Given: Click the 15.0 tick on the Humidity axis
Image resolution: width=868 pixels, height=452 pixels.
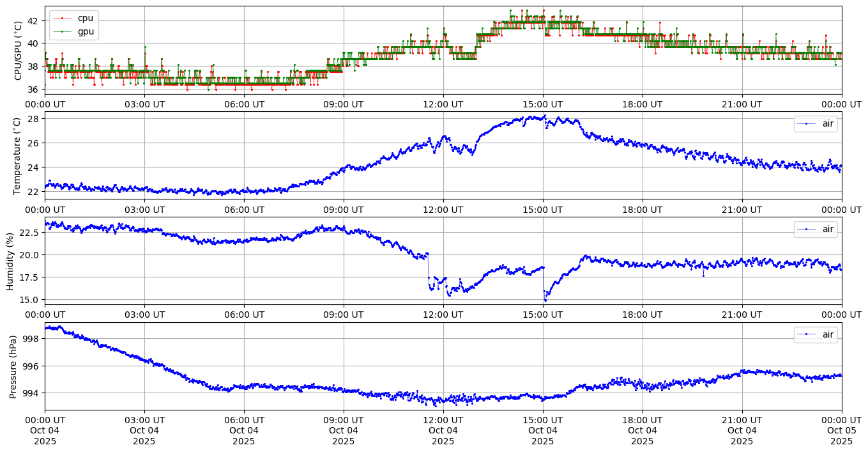Looking at the screenshot, I should [29, 300].
